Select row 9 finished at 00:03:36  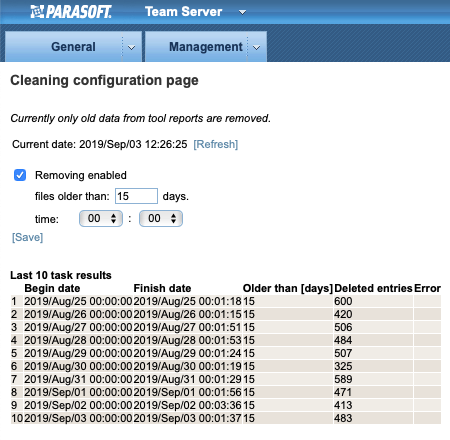click(226, 405)
